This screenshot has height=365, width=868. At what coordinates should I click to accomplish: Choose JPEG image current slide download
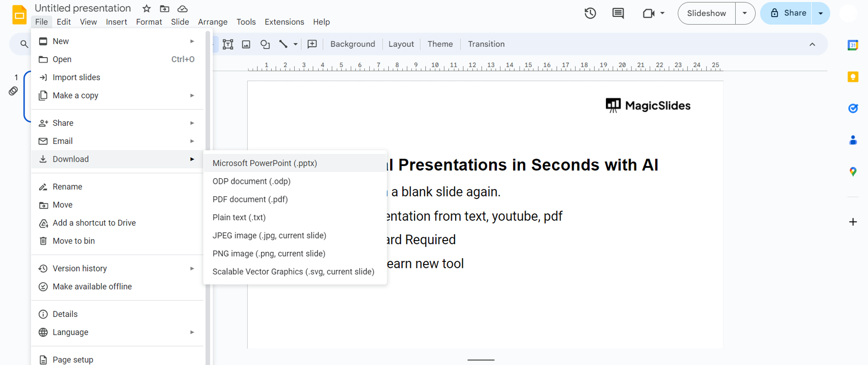pos(295,236)
